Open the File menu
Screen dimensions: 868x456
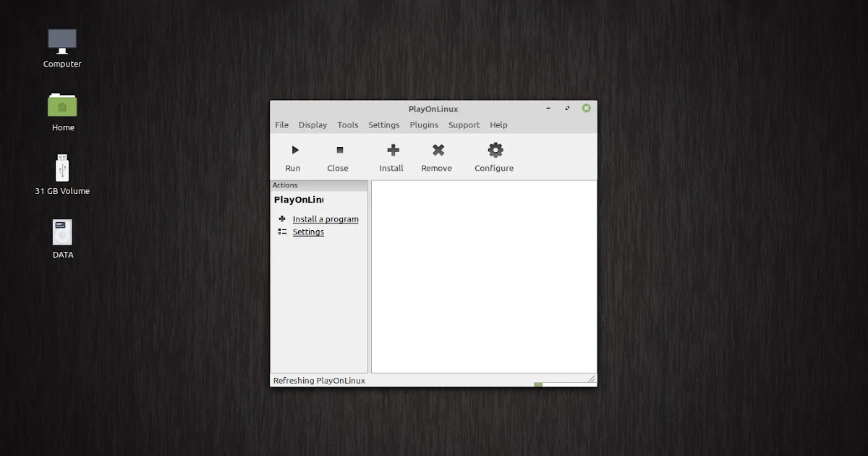click(x=281, y=124)
